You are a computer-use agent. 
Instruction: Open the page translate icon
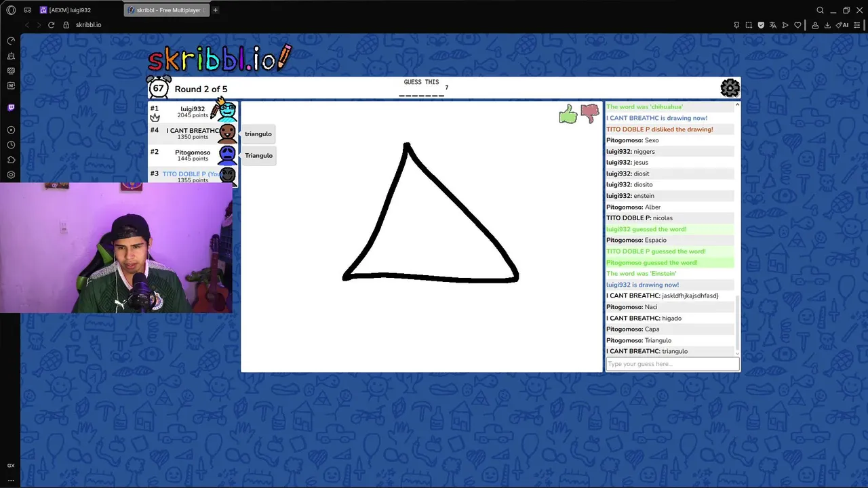pos(773,25)
